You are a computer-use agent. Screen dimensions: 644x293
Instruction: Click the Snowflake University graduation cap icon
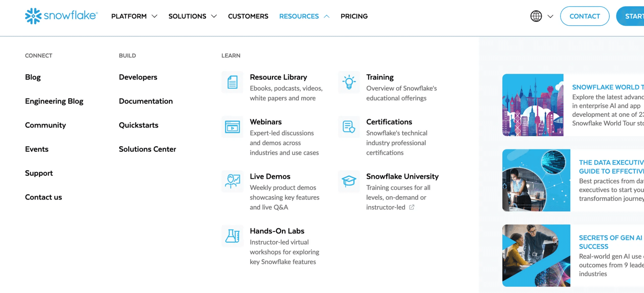(x=349, y=181)
